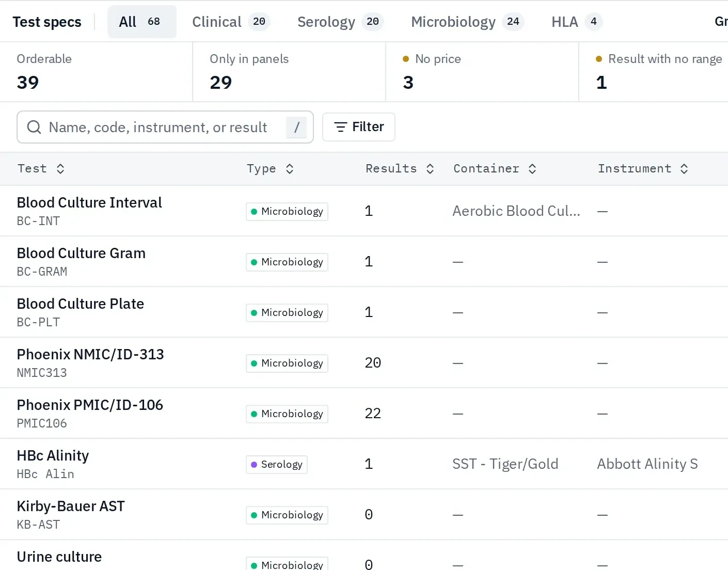Open the Serology tab
The image size is (728, 570).
340,22
